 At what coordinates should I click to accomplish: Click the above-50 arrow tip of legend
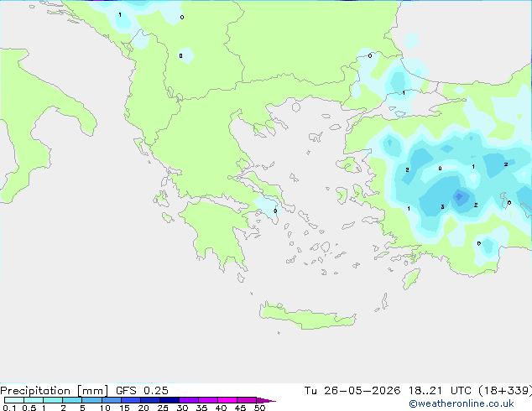(266, 401)
